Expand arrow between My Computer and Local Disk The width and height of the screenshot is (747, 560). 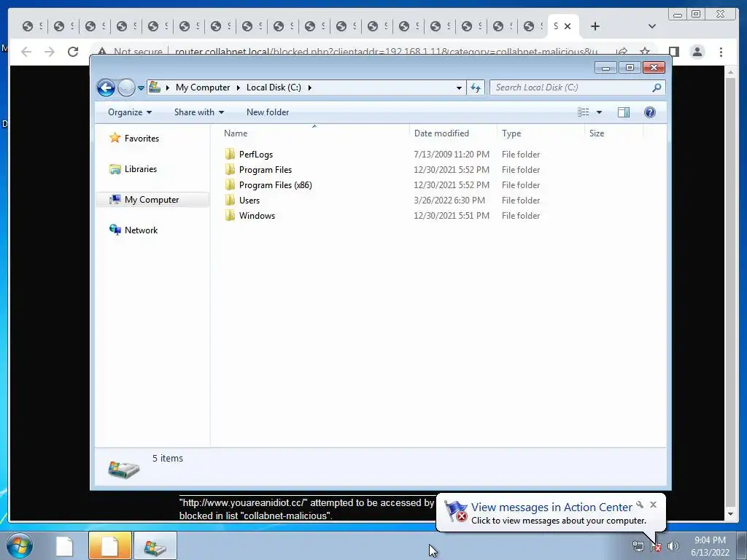pos(239,87)
